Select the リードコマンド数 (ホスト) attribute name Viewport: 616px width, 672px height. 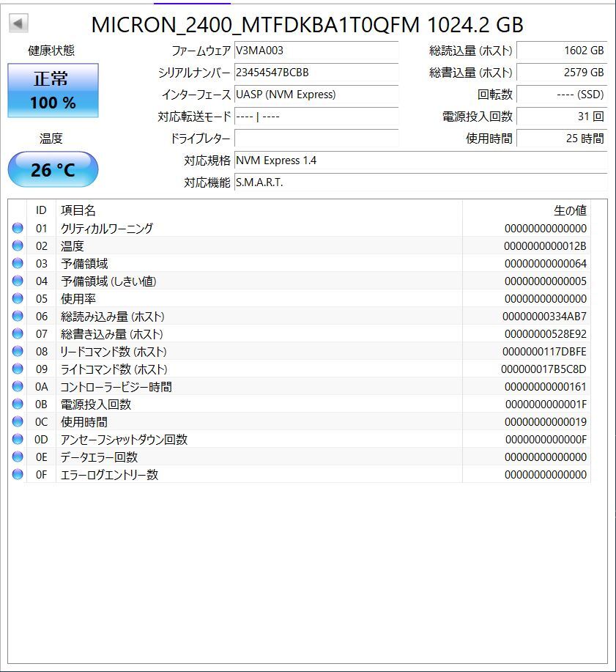(x=114, y=352)
